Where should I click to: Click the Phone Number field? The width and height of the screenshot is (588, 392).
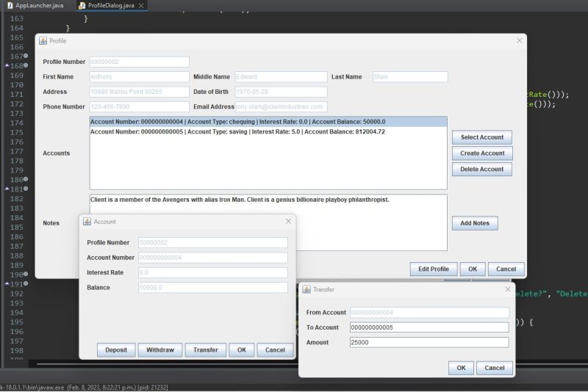[x=139, y=106]
